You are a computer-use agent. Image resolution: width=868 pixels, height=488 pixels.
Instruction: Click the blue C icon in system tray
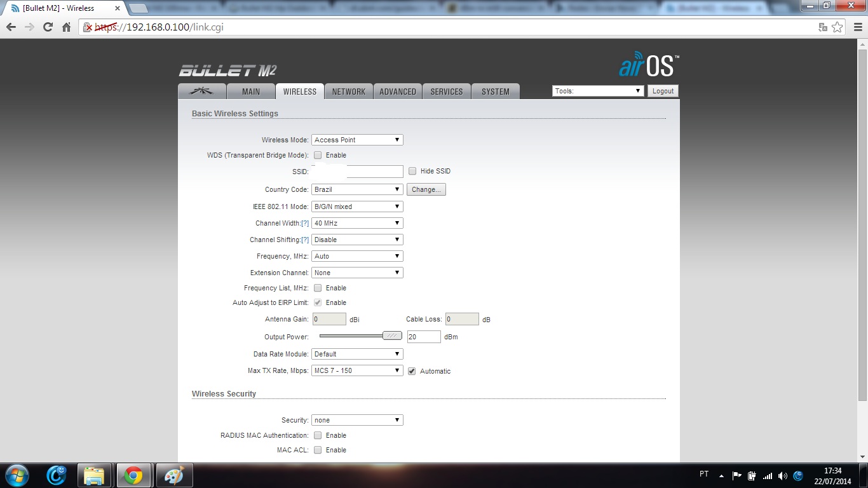[799, 475]
